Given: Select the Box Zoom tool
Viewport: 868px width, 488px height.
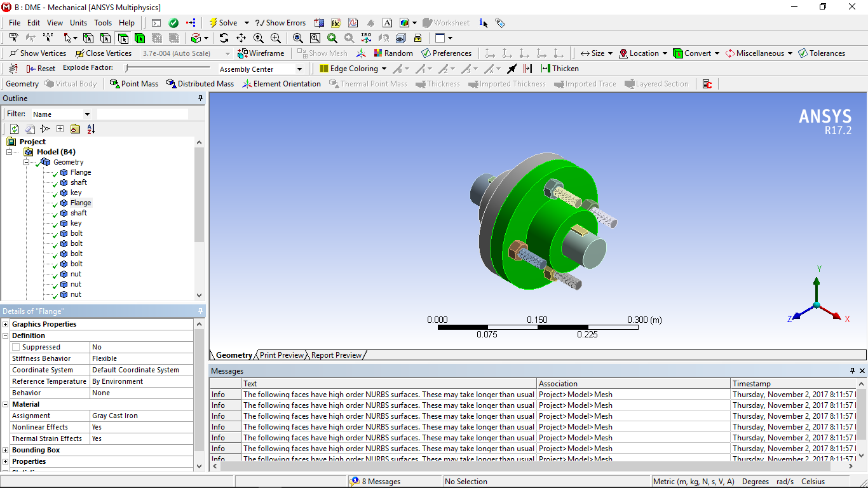Looking at the screenshot, I should (x=275, y=38).
